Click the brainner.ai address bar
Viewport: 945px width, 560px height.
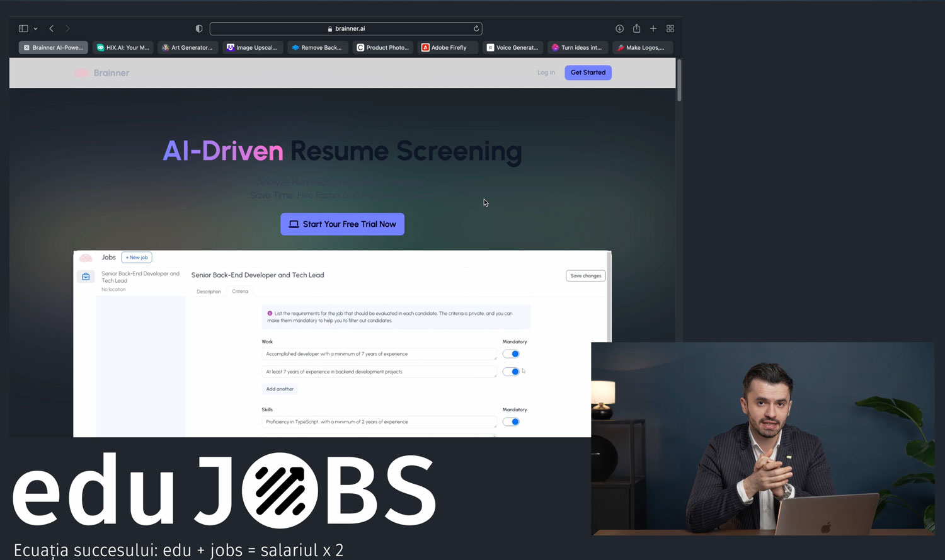(346, 28)
